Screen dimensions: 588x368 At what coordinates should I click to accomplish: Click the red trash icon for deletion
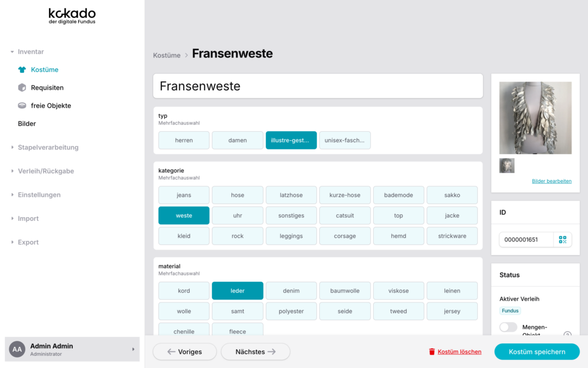pyautogui.click(x=432, y=352)
